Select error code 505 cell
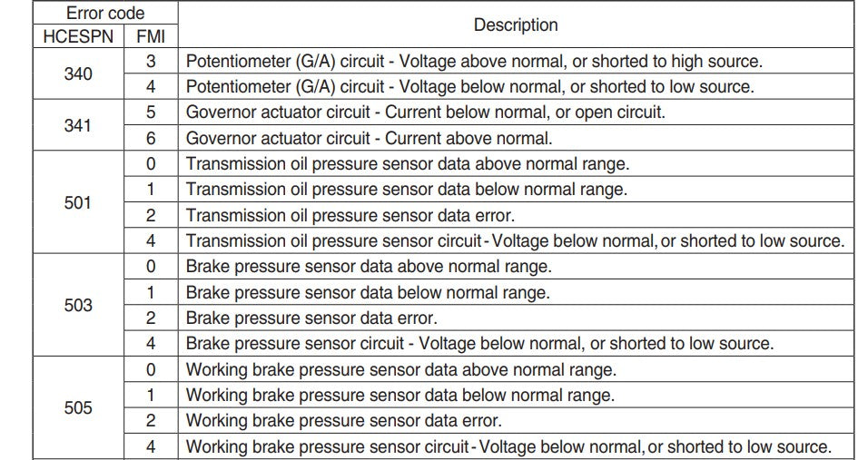868x460 pixels. click(78, 408)
